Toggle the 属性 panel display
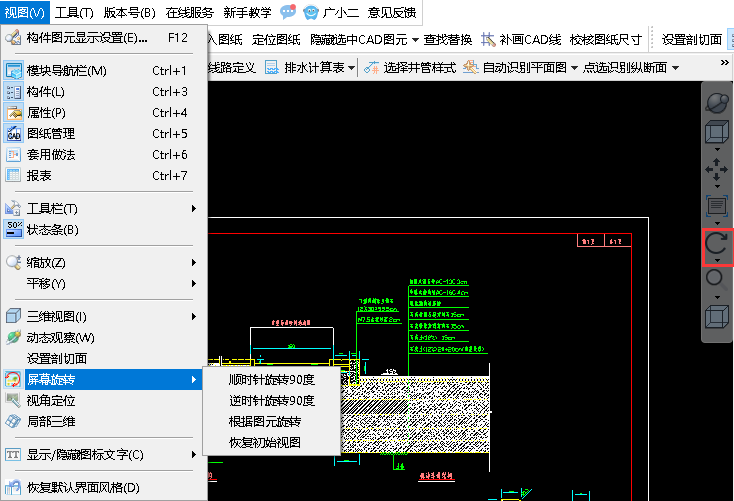The width and height of the screenshot is (734, 501). 46,113
